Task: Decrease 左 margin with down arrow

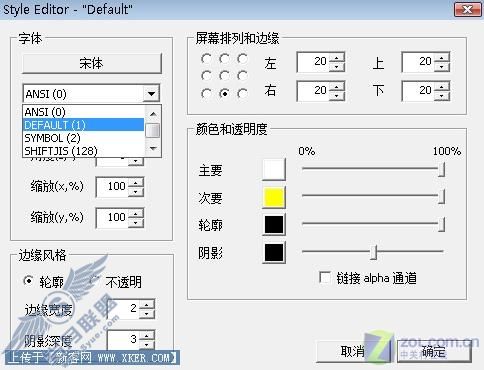Action: [337, 67]
